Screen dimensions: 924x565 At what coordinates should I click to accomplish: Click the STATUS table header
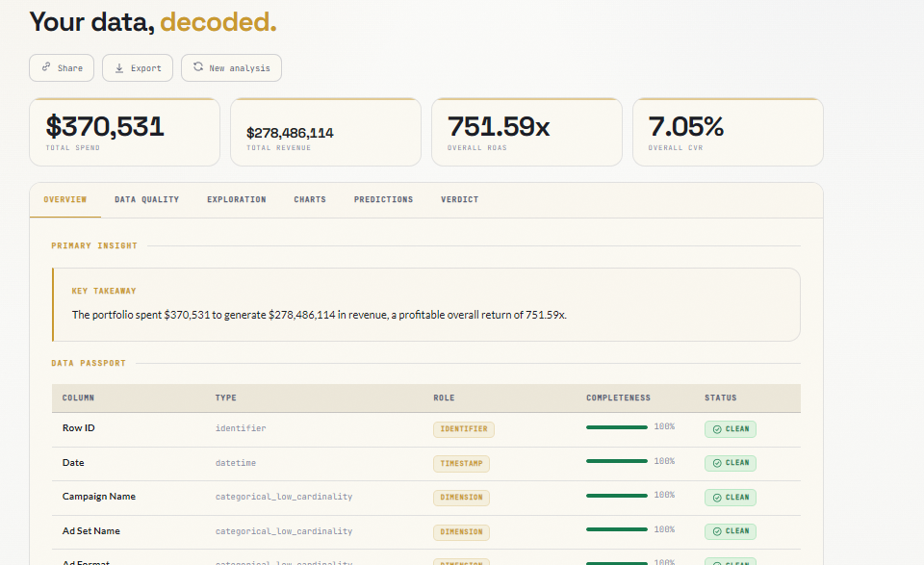click(x=721, y=398)
